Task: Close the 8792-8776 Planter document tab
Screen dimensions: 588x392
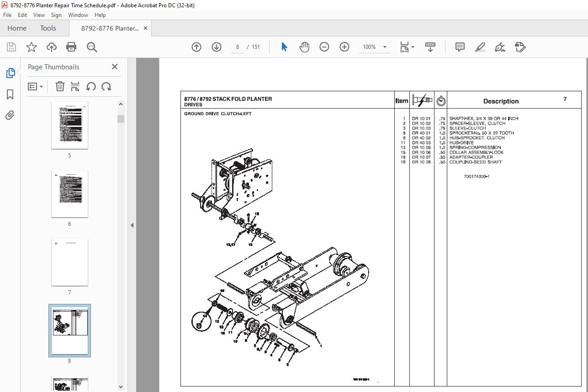Action: (x=146, y=28)
